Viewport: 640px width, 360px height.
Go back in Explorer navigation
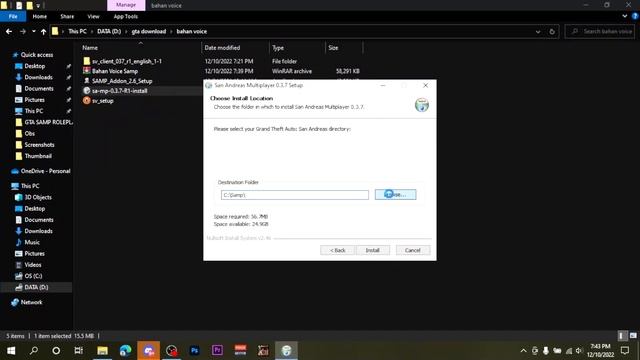coord(9,31)
